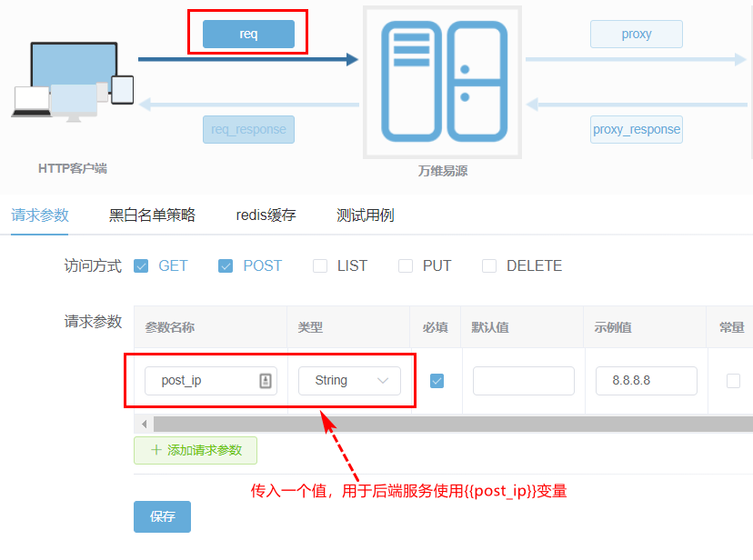Viewport: 753px width, 560px height.
Task: Click the req stage button
Action: click(x=248, y=34)
